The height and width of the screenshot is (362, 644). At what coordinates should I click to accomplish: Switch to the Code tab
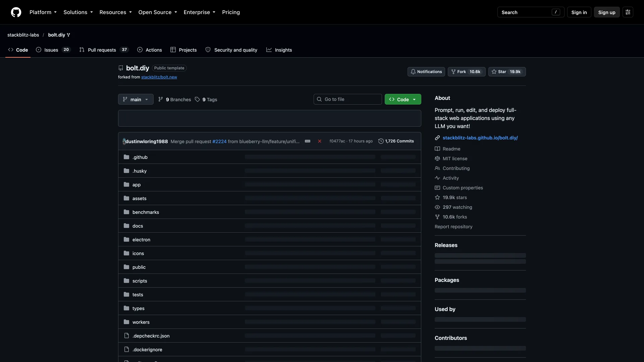point(18,50)
